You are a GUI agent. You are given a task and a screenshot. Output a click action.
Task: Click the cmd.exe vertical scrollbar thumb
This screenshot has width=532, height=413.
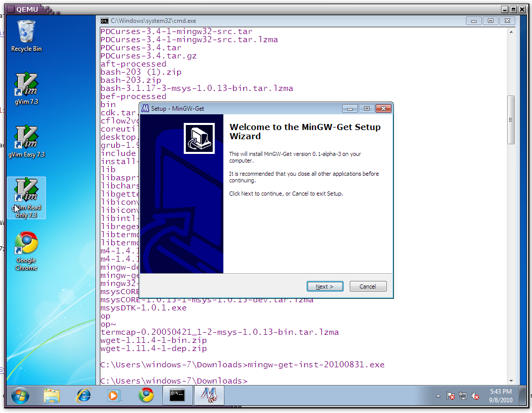pyautogui.click(x=511, y=119)
